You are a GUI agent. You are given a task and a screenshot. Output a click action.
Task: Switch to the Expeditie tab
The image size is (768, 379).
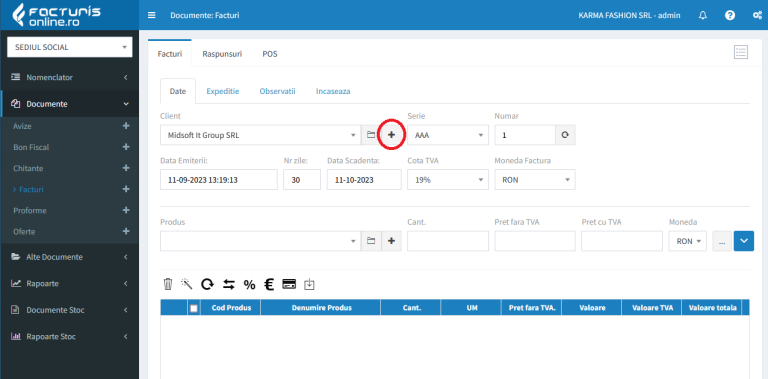point(223,91)
